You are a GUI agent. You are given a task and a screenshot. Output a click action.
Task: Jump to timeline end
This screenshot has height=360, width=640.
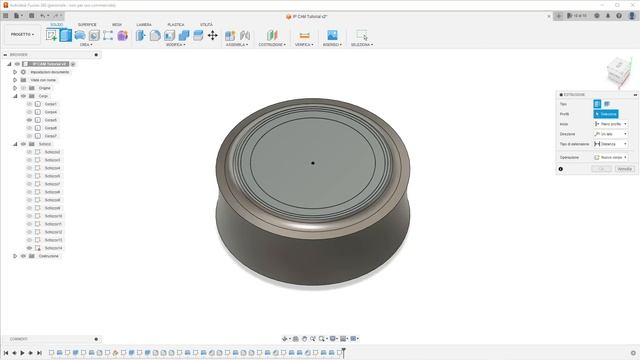(x=39, y=353)
